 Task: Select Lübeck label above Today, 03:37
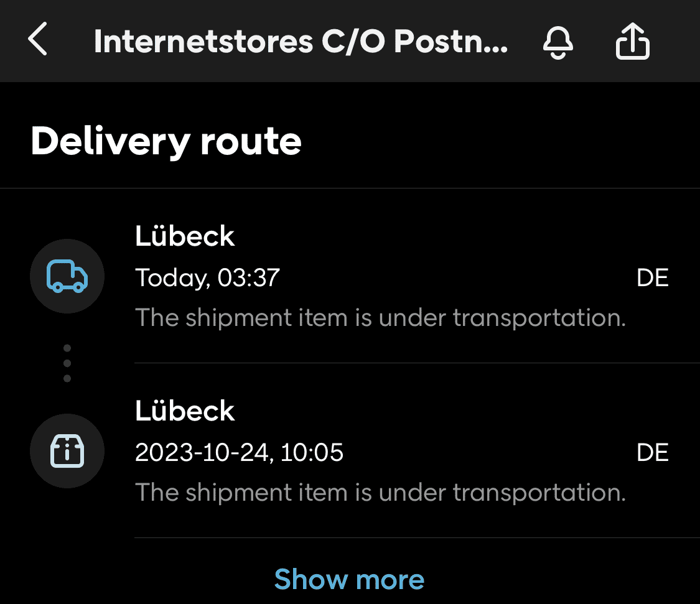(x=185, y=236)
